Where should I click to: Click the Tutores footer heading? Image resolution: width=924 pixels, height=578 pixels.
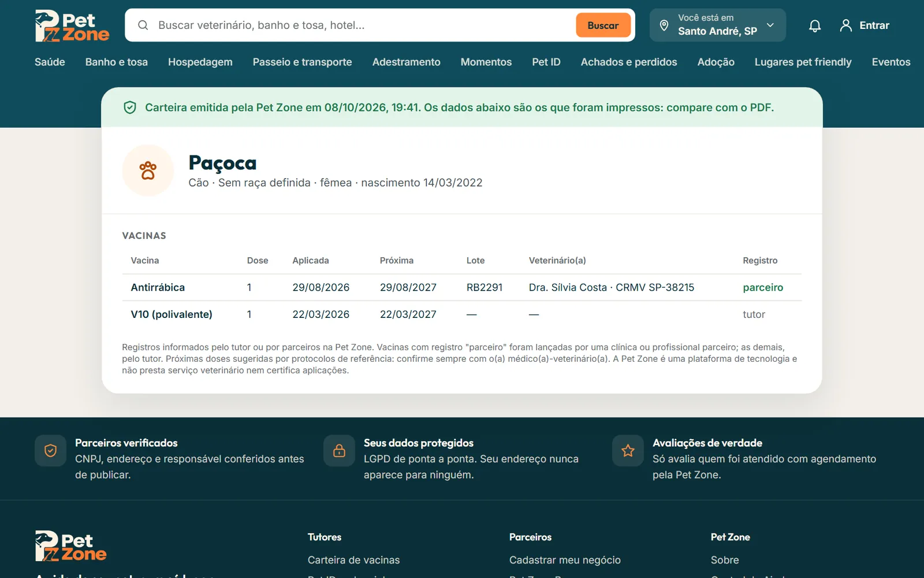325,537
